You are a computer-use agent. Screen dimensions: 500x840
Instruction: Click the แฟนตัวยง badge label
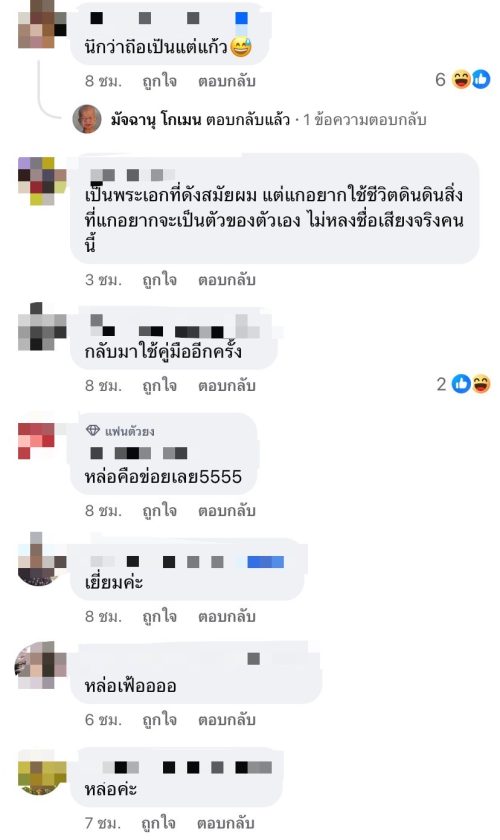coord(130,431)
